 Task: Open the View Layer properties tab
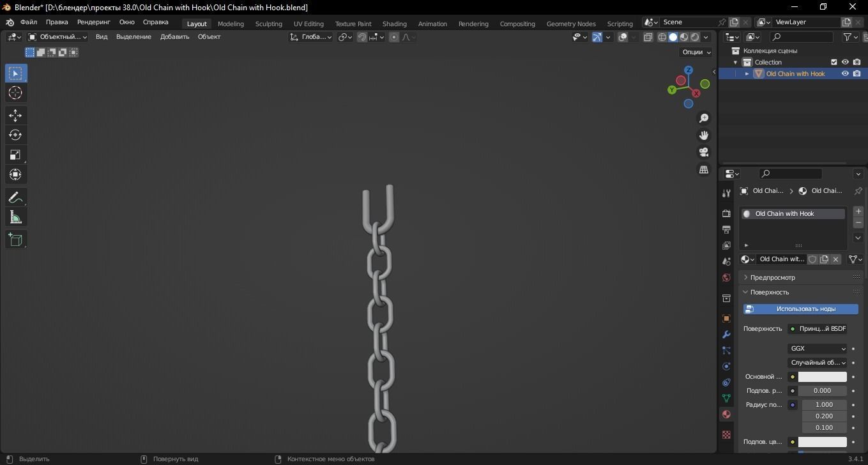[726, 245]
